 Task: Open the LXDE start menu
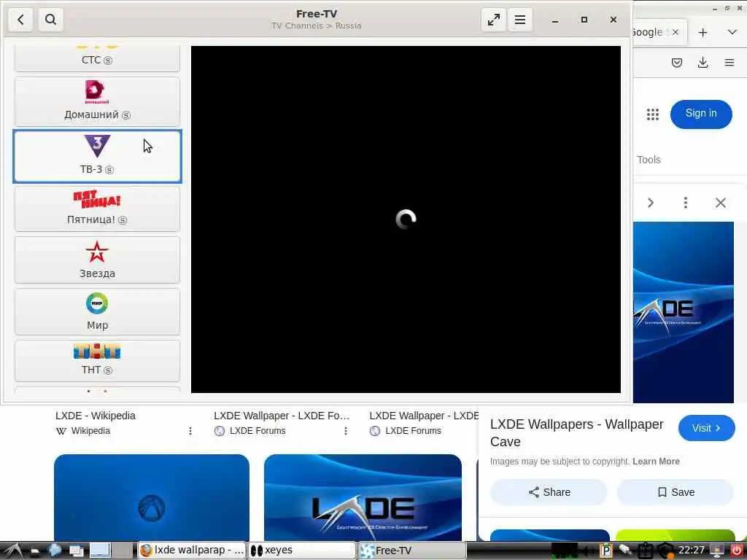(x=13, y=551)
